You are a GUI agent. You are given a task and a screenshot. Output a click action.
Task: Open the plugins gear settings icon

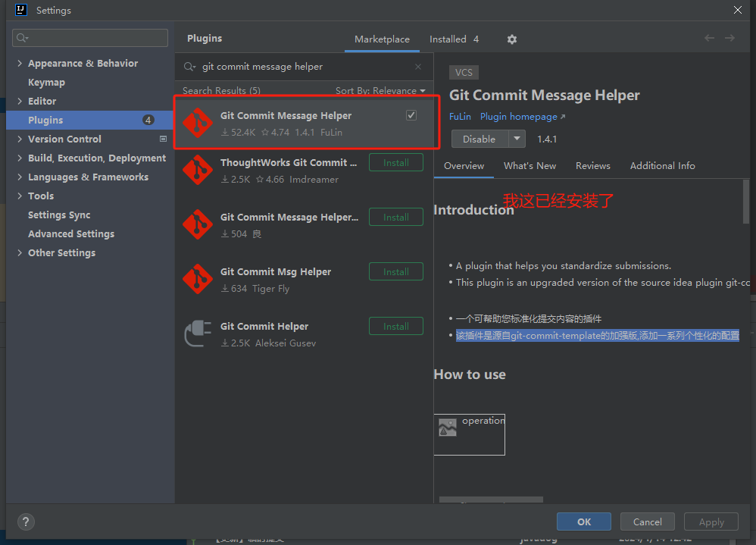click(x=512, y=39)
